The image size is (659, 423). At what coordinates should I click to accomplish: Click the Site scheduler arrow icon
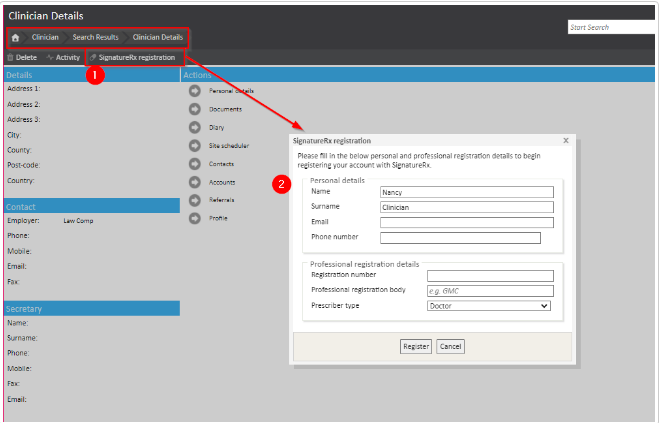195,146
